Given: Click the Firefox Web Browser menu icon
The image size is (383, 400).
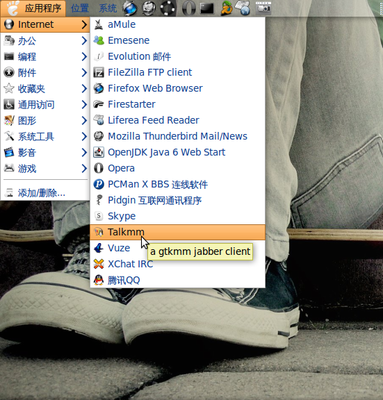Looking at the screenshot, I should click(x=98, y=88).
